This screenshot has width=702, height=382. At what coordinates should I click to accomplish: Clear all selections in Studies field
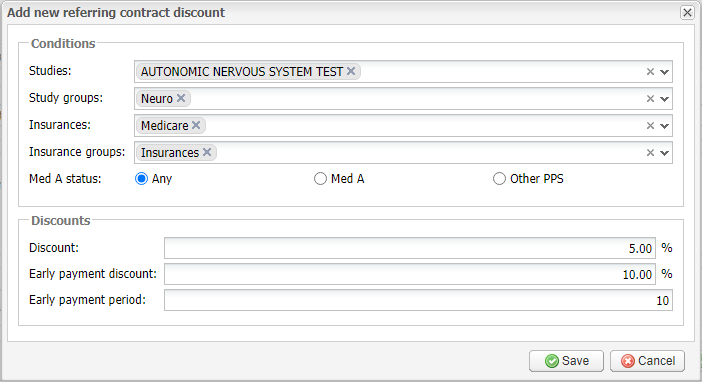click(651, 72)
